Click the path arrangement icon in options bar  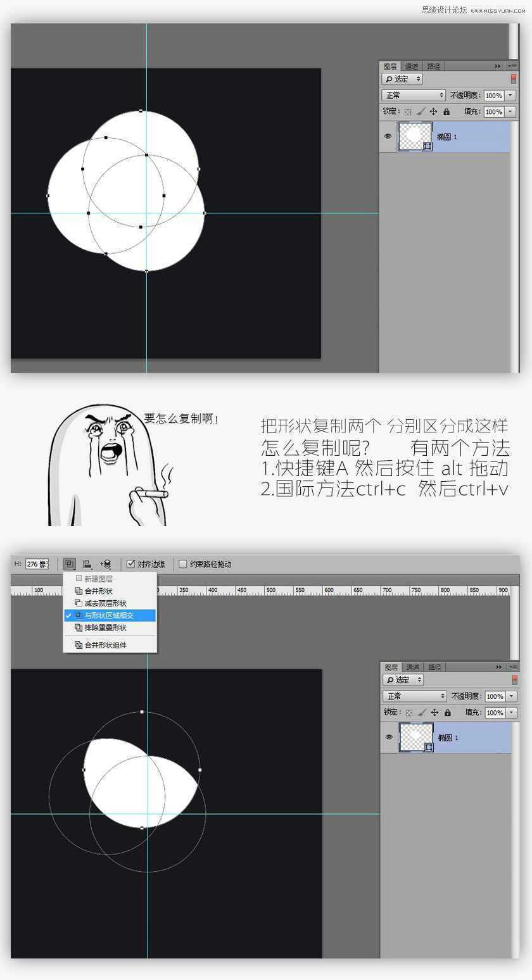tap(106, 564)
